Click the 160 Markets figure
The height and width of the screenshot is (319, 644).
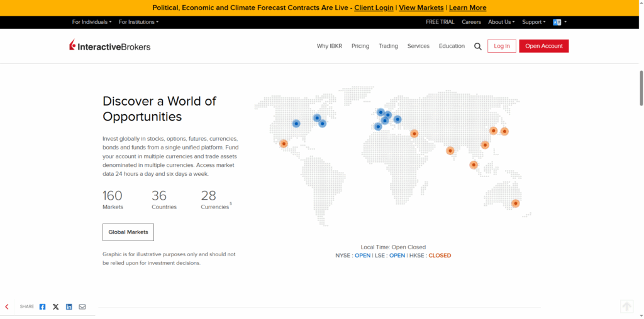coord(113,200)
